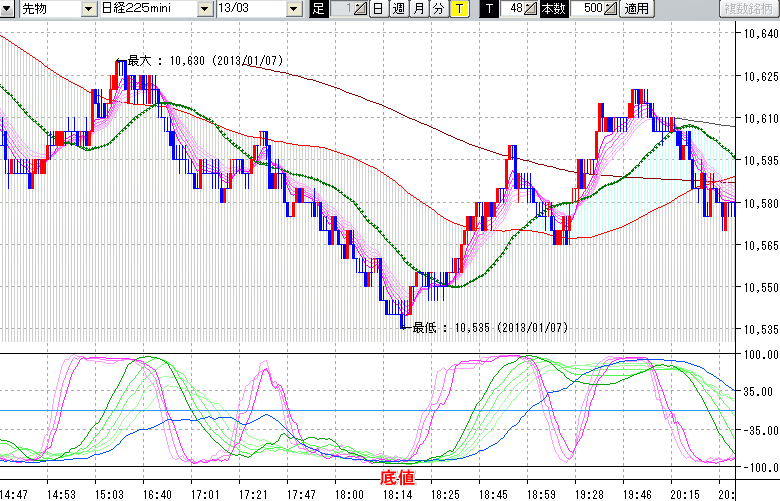Click the 複数銘柄 multiple symbols button
The width and height of the screenshot is (780, 501).
pos(751,9)
